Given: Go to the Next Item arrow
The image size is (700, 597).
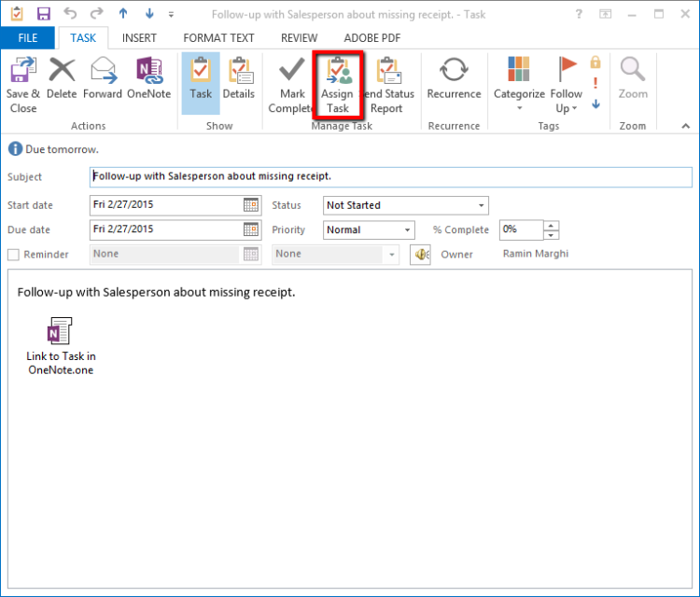Looking at the screenshot, I should [x=149, y=14].
